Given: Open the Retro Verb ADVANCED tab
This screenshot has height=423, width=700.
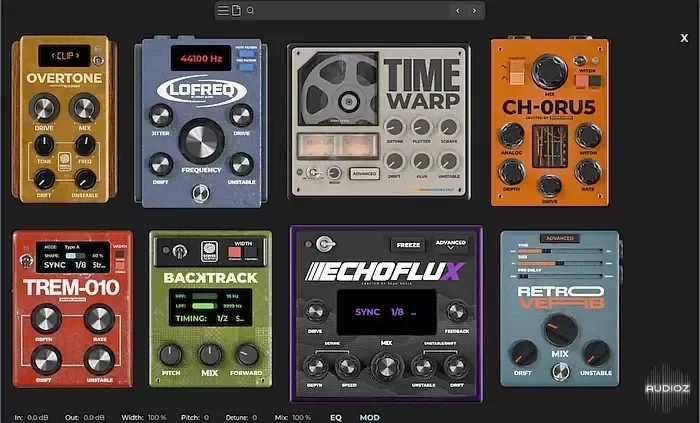Looking at the screenshot, I should pos(560,238).
